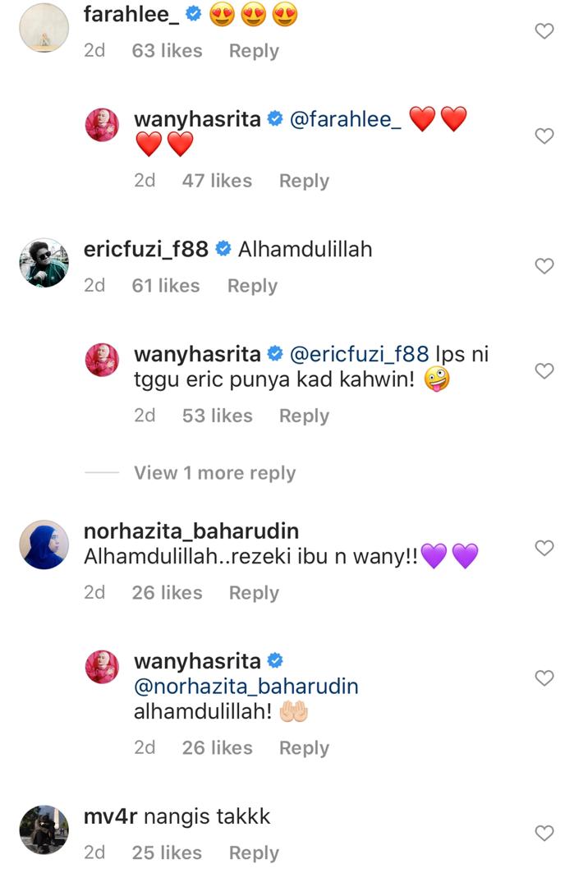View 63 likes on farahlee_'s comment
588x887 pixels.
point(167,51)
